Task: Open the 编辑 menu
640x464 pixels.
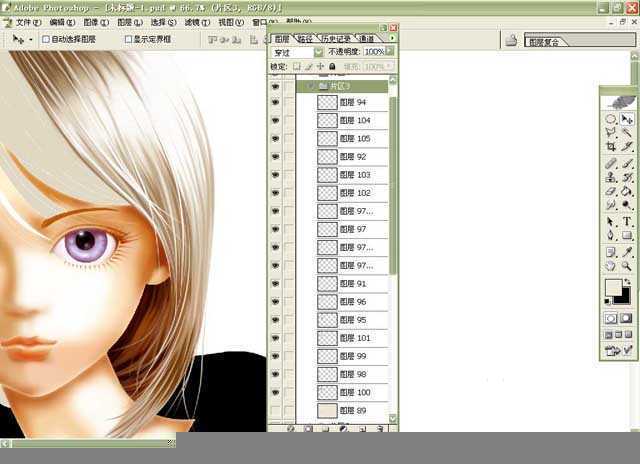Action: tap(62, 22)
